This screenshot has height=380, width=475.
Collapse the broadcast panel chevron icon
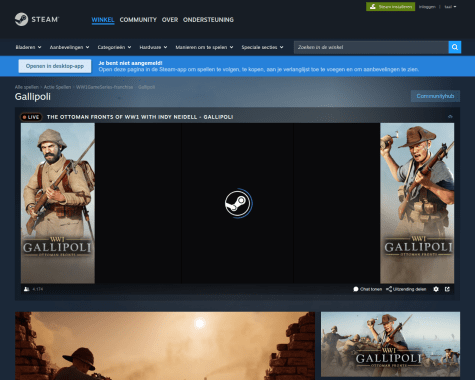(x=450, y=117)
